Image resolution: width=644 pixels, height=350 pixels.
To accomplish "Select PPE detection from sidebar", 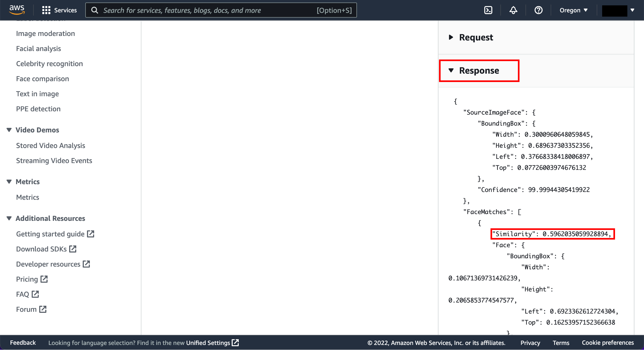I will pos(38,109).
